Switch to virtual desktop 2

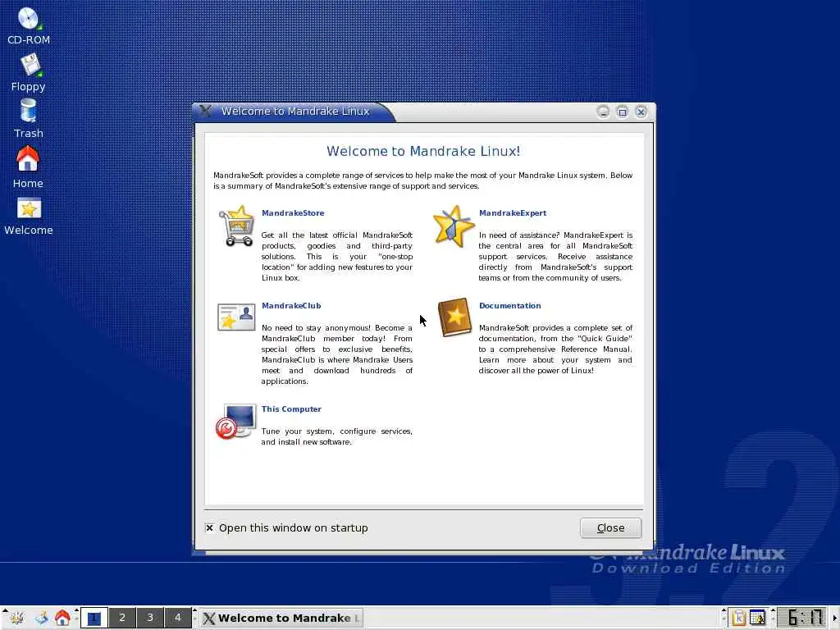point(122,618)
